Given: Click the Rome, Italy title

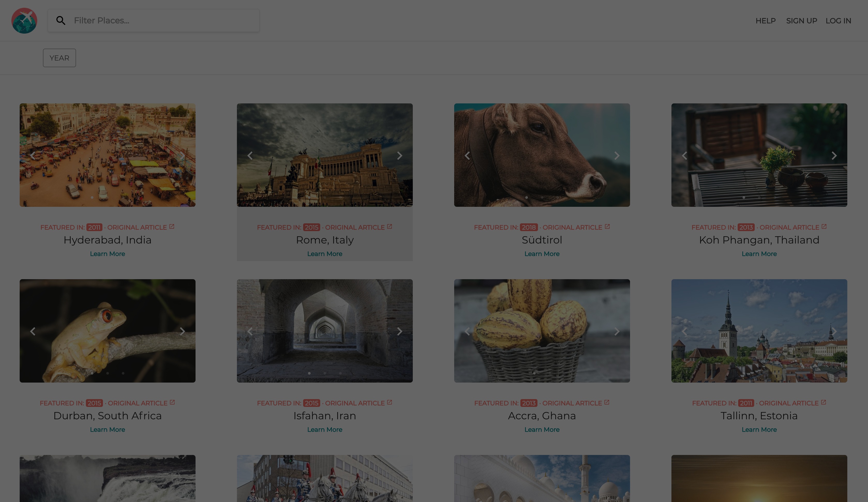Looking at the screenshot, I should click(325, 240).
